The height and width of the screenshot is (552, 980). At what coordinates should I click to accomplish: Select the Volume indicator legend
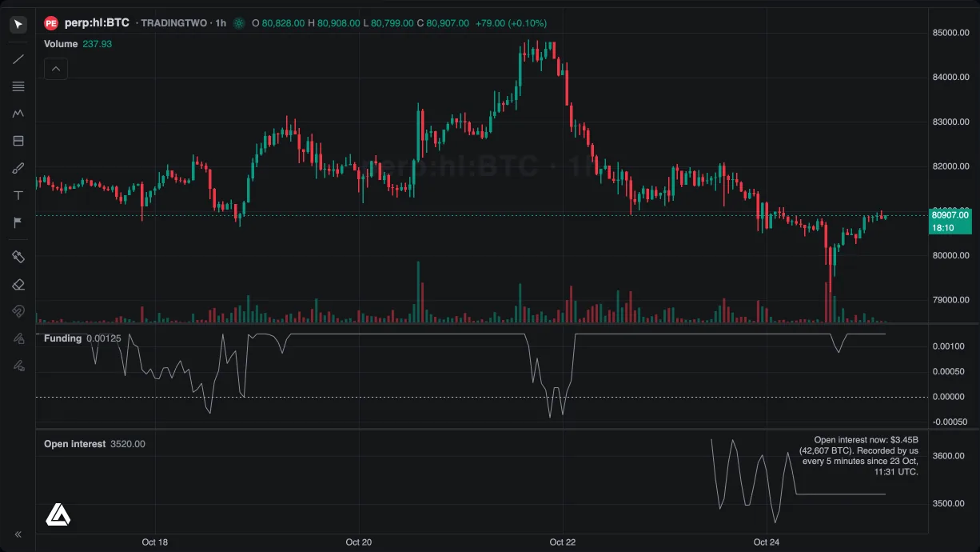tap(61, 44)
